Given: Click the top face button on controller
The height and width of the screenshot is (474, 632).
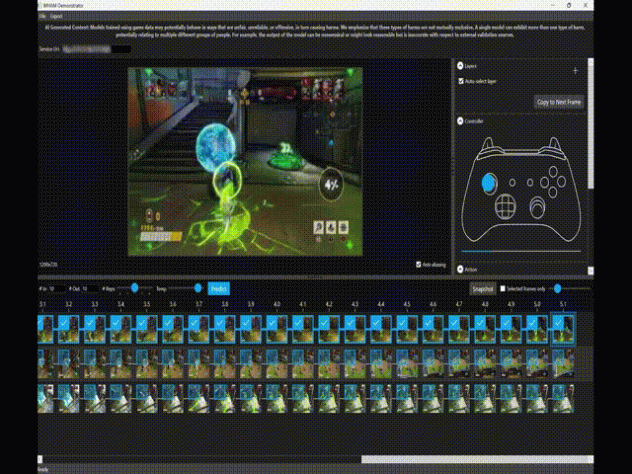Looking at the screenshot, I should click(x=553, y=172).
